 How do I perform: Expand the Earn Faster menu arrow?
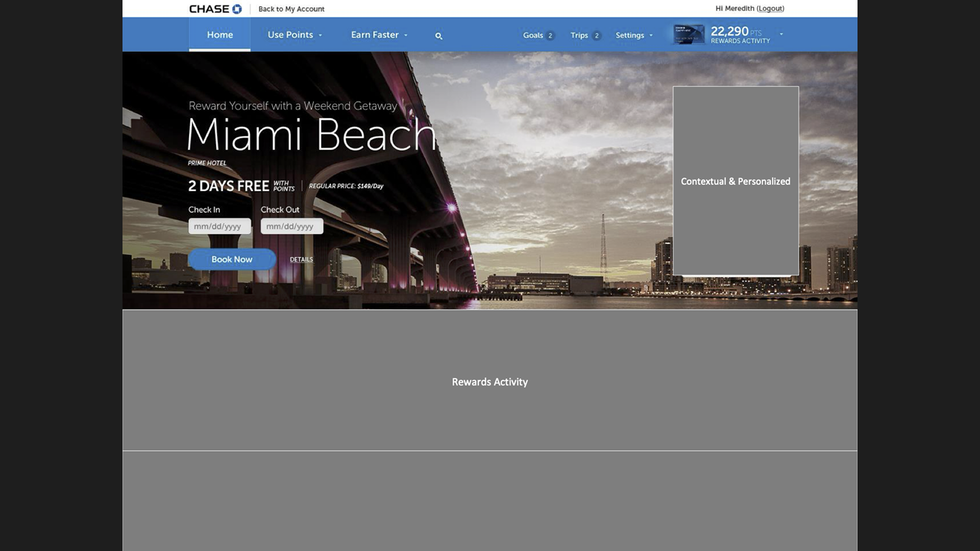pos(406,35)
